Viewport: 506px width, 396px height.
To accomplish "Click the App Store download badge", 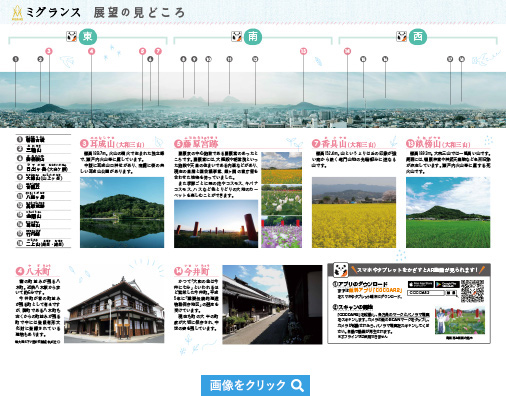I will [421, 284].
